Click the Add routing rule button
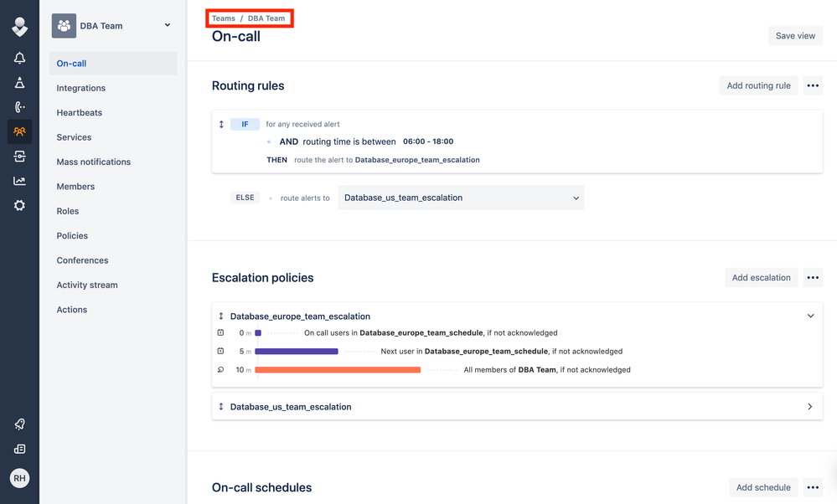The width and height of the screenshot is (837, 504). click(757, 85)
